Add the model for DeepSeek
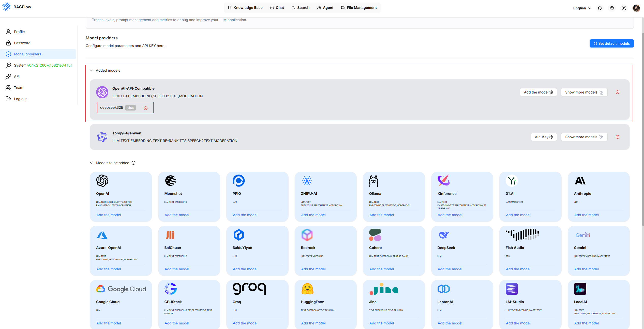This screenshot has width=644, height=329. pos(450,269)
